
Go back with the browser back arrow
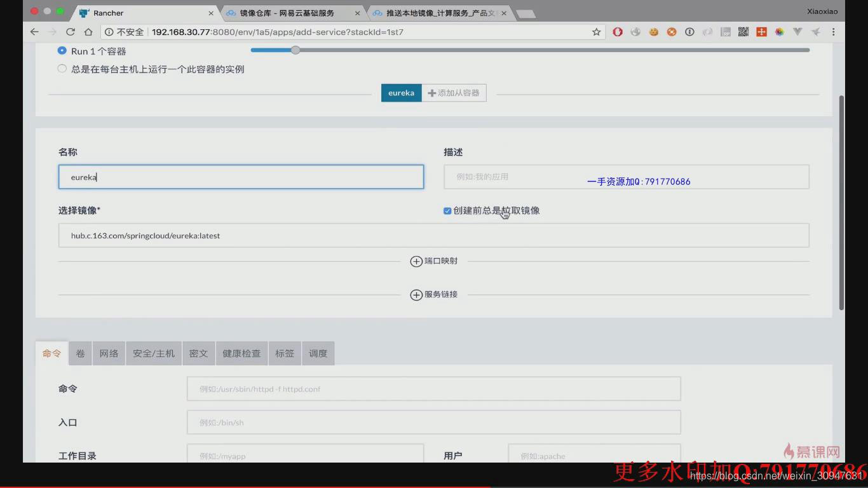coord(34,32)
